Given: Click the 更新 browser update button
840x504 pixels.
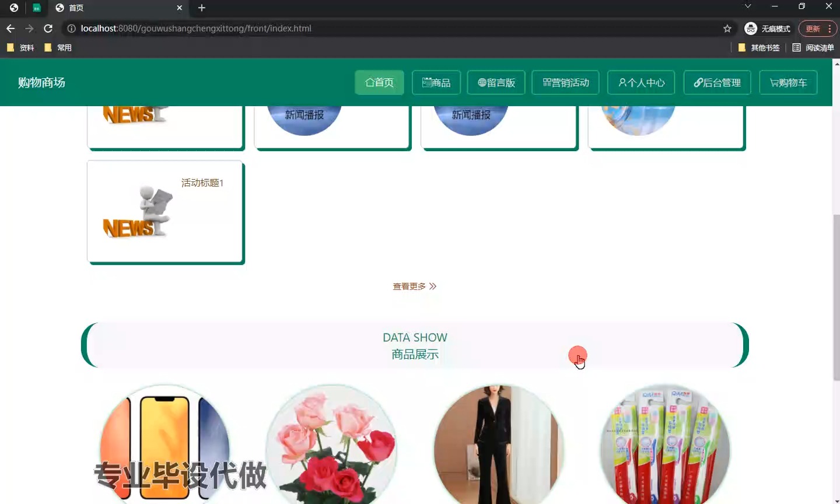Looking at the screenshot, I should 818,29.
